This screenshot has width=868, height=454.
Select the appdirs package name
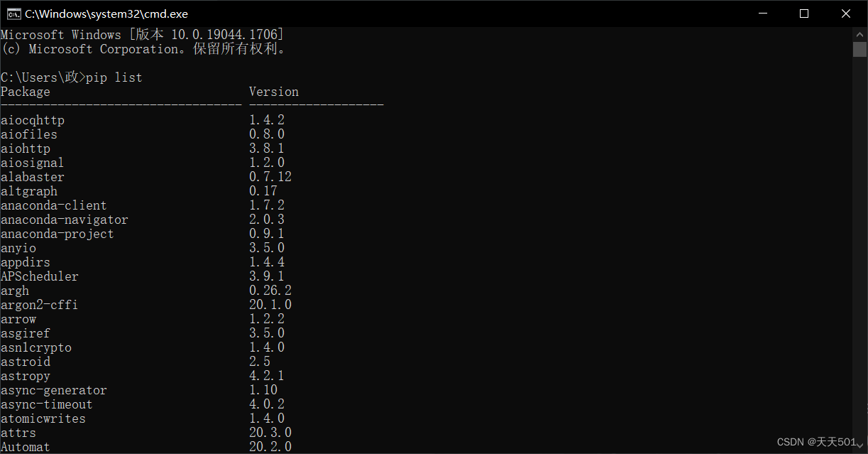26,262
